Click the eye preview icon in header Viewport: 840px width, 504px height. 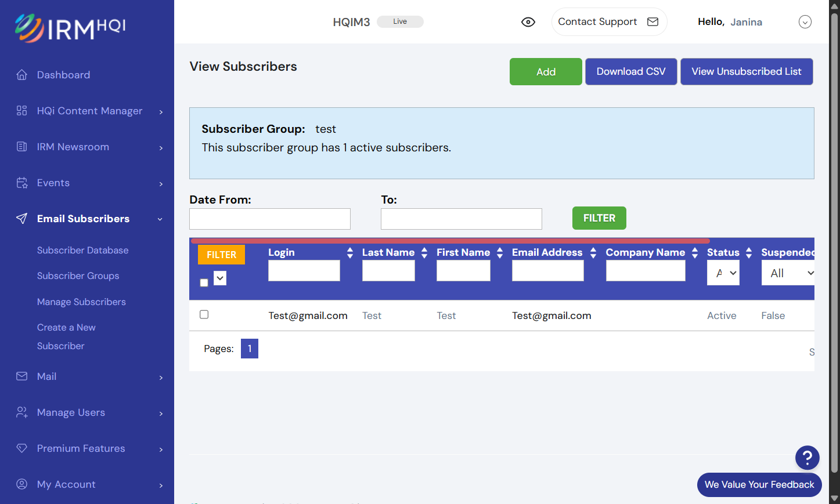tap(528, 22)
